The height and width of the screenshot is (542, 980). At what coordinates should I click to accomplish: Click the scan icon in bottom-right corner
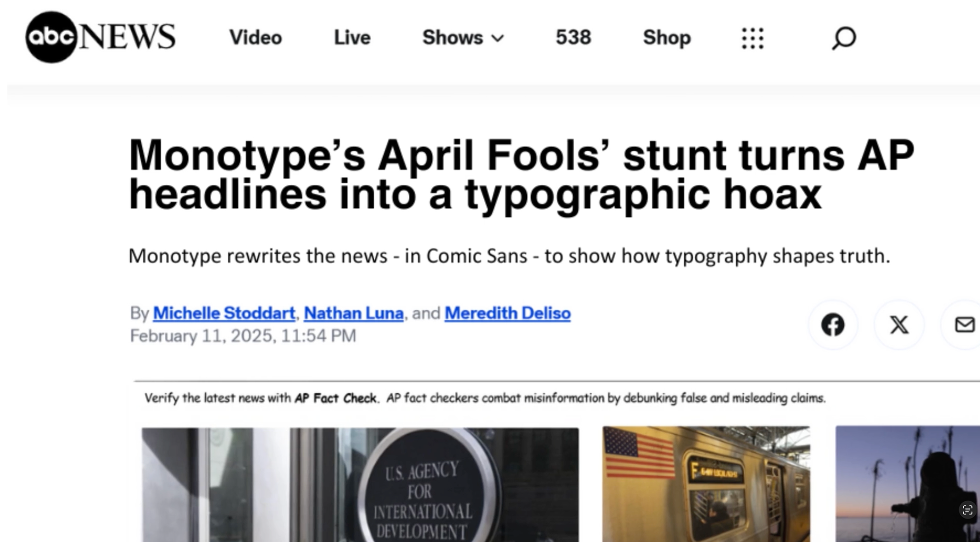[967, 510]
